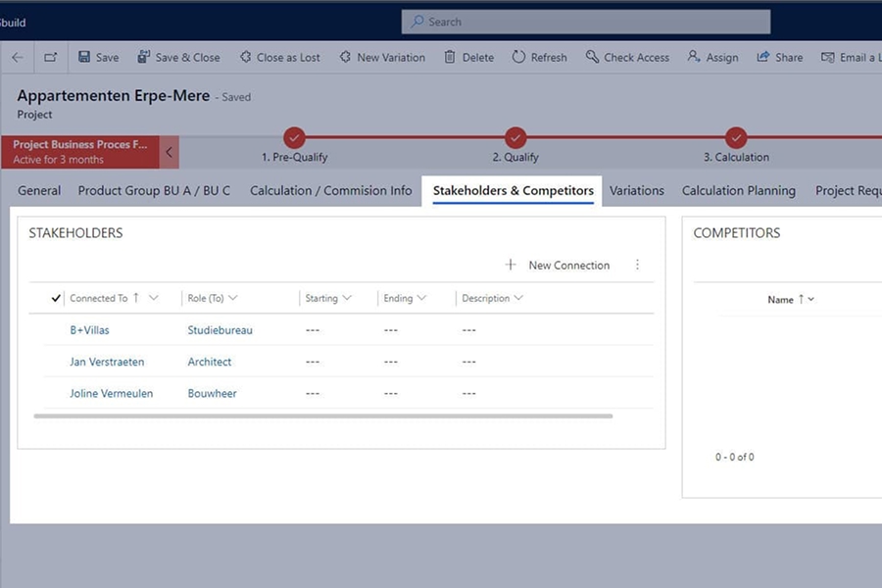882x588 pixels.
Task: Open the Starting column filter dropdown
Action: [347, 299]
